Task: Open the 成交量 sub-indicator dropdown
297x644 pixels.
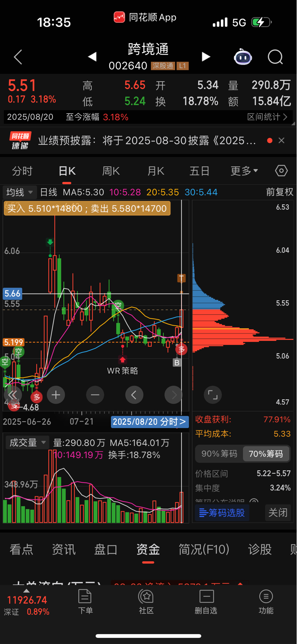Action: [x=27, y=442]
